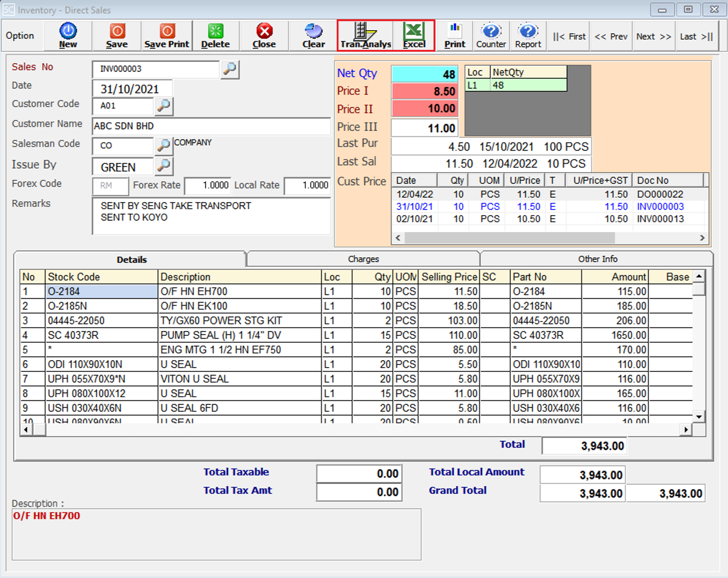Select stock code O-2184 cell
The image size is (728, 578).
(x=102, y=292)
